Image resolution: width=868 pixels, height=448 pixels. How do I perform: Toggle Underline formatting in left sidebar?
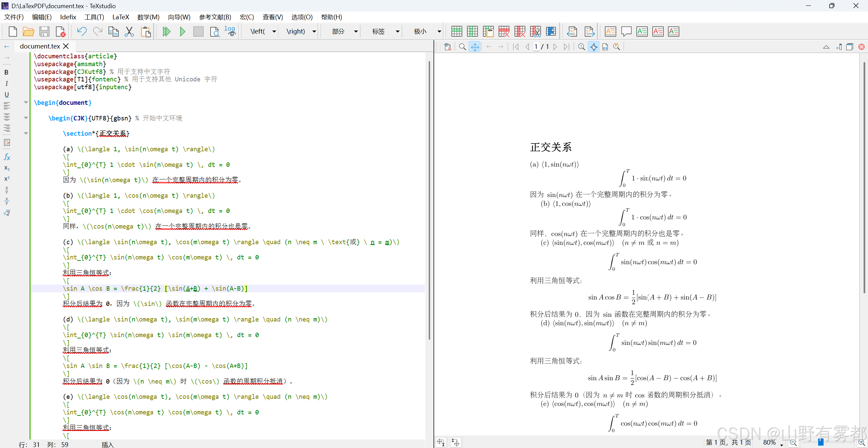click(6, 95)
